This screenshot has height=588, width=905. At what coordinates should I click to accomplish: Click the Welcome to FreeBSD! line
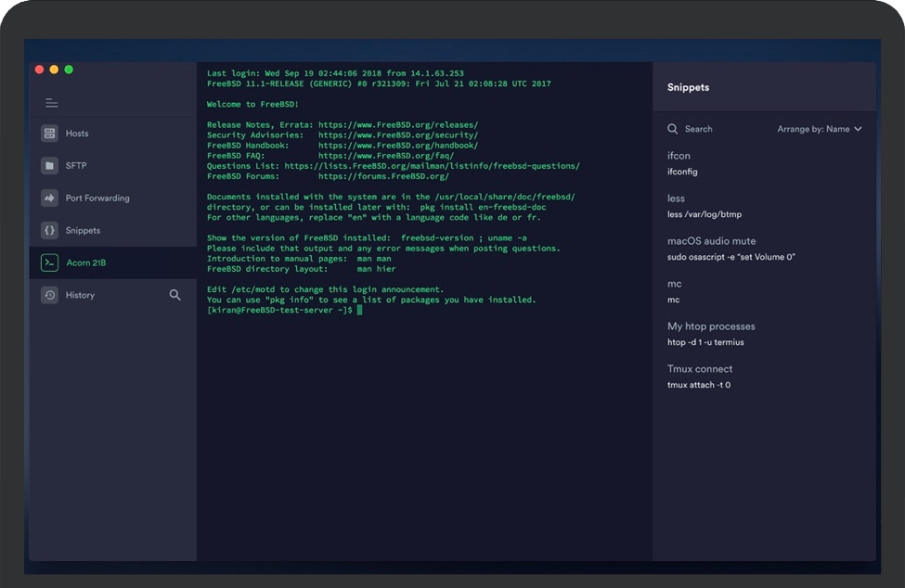(x=252, y=105)
